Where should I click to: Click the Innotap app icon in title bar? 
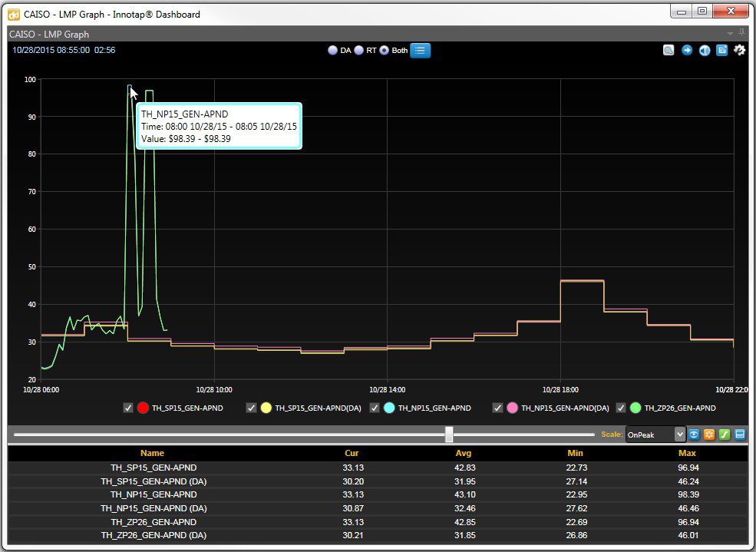(14, 14)
